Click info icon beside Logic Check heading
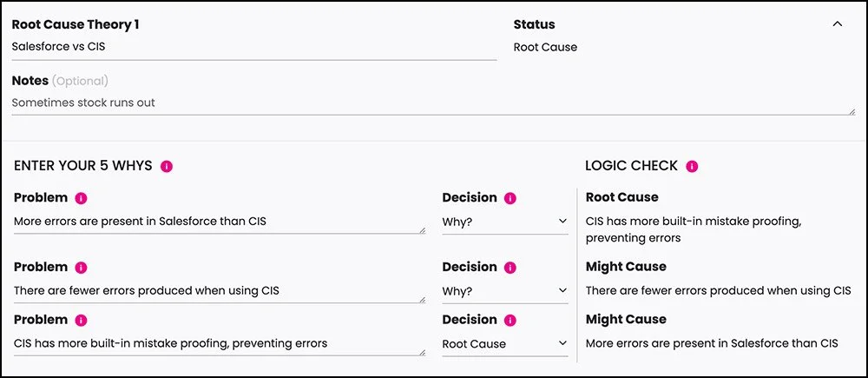This screenshot has height=378, width=868. click(x=692, y=166)
